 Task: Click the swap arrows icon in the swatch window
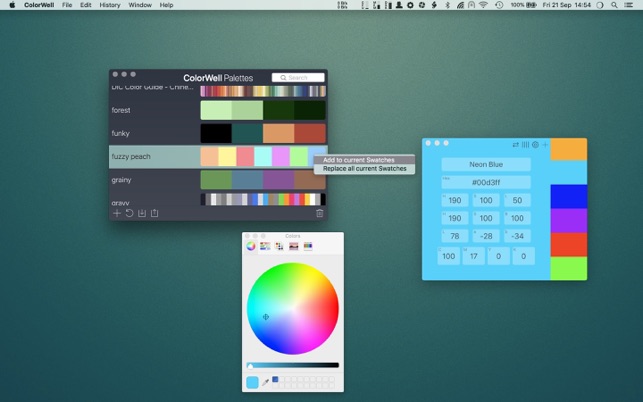(x=516, y=144)
